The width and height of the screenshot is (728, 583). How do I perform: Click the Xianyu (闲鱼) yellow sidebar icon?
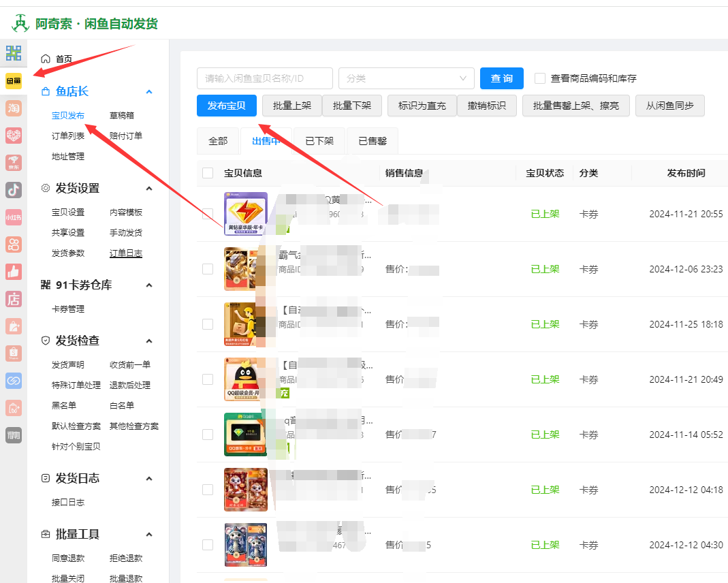(14, 81)
